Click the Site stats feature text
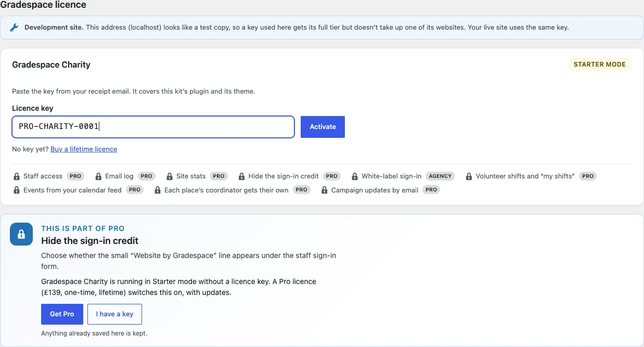This screenshot has height=347, width=644. tap(191, 176)
